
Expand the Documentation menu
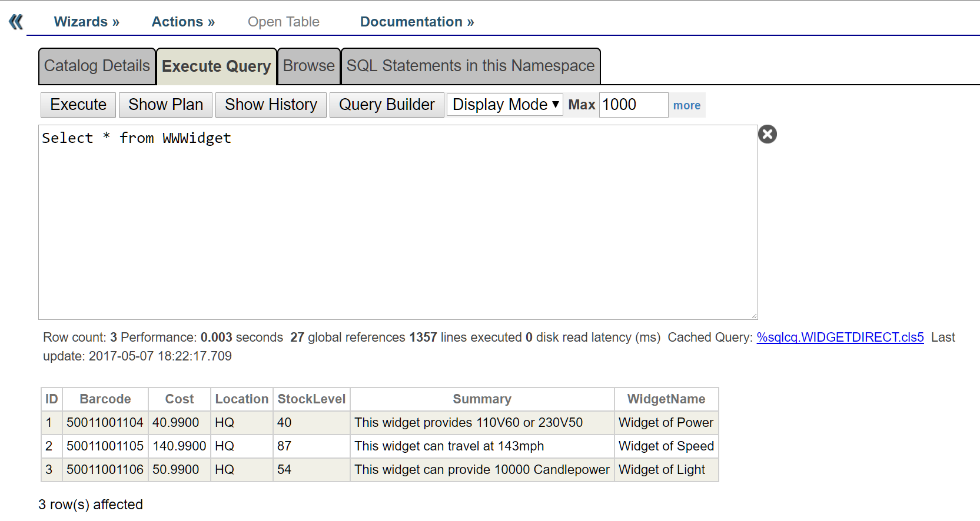point(417,22)
